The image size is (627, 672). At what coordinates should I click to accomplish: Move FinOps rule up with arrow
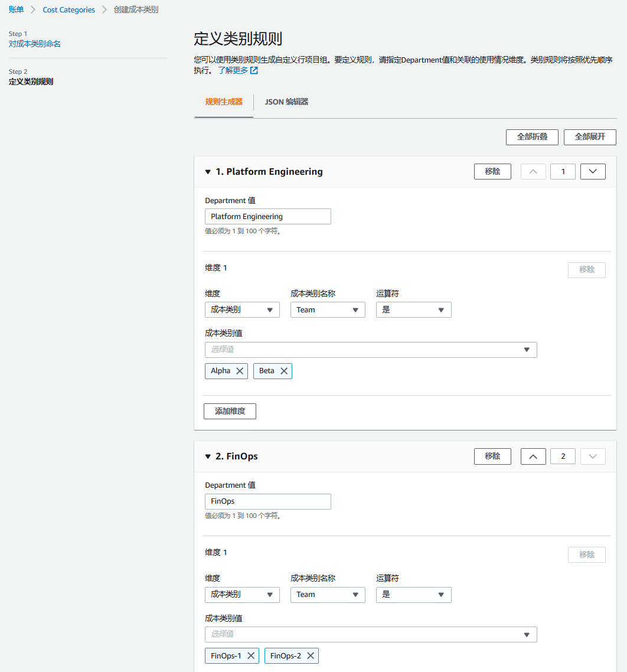click(x=533, y=456)
